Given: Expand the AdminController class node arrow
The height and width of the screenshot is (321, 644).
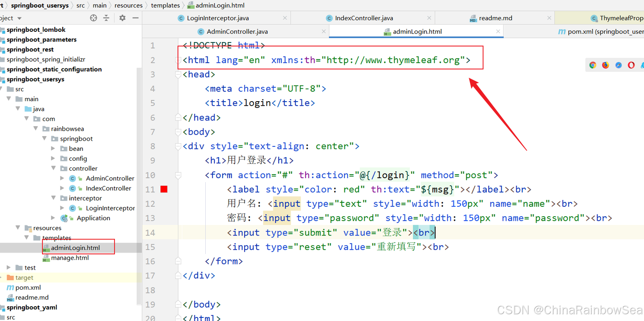Looking at the screenshot, I should (62, 178).
